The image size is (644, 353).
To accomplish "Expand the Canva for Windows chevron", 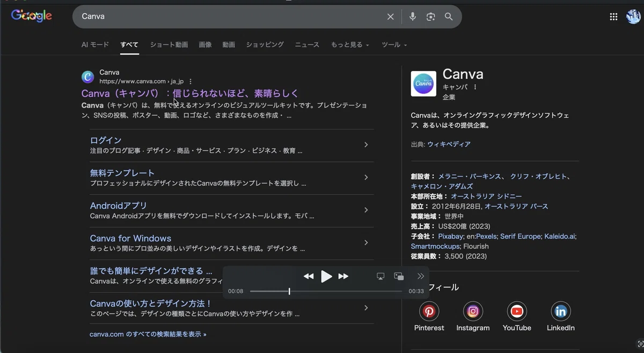I will [366, 243].
